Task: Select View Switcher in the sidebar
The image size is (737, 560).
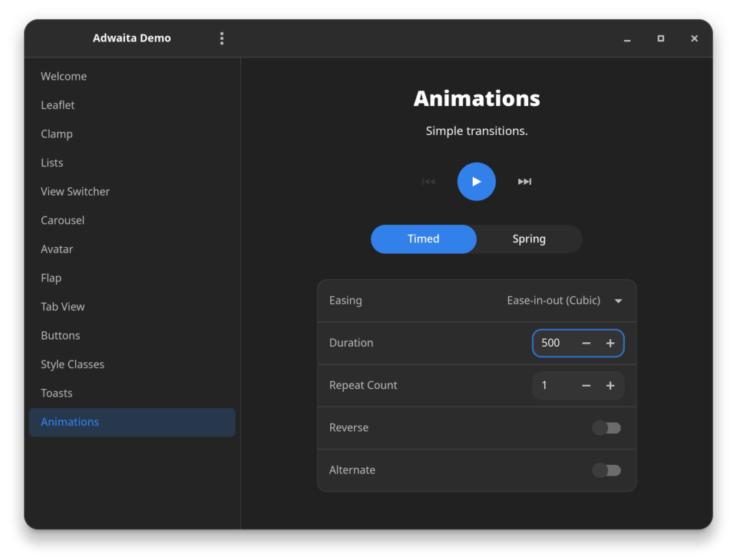Action: click(x=75, y=192)
